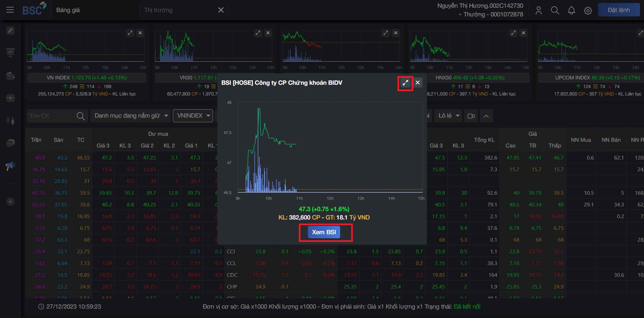Click the BSI intraday price chart in popup

(330, 147)
